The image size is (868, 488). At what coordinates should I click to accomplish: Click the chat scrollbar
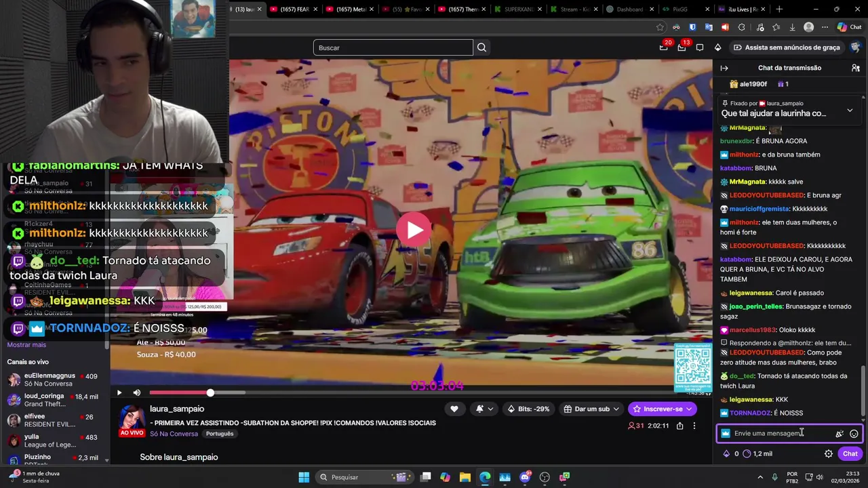863,391
